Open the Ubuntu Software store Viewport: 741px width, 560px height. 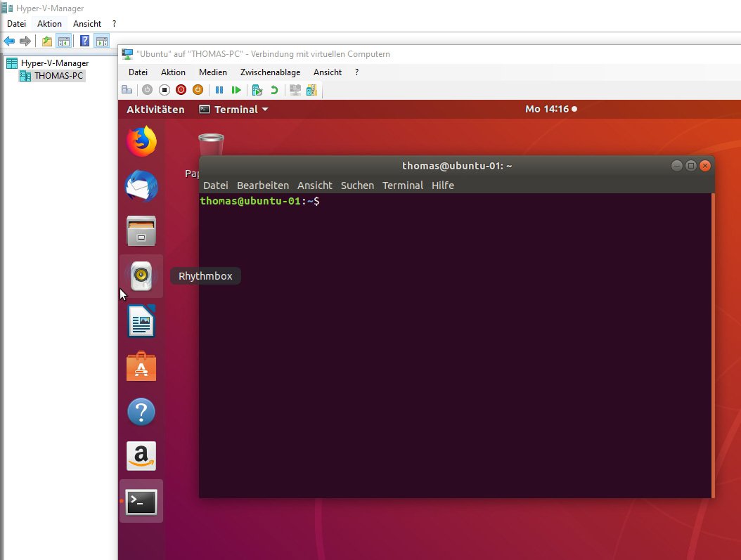coord(141,366)
